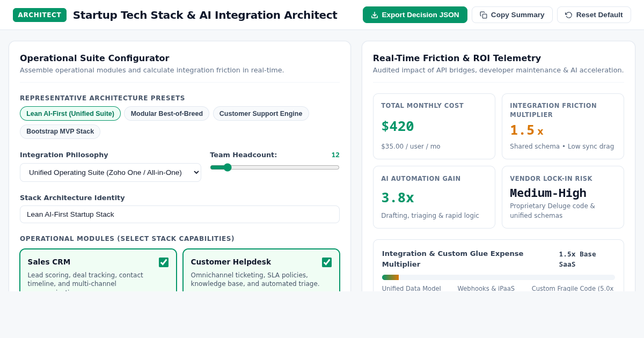Export the decision as JSON

pyautogui.click(x=415, y=15)
